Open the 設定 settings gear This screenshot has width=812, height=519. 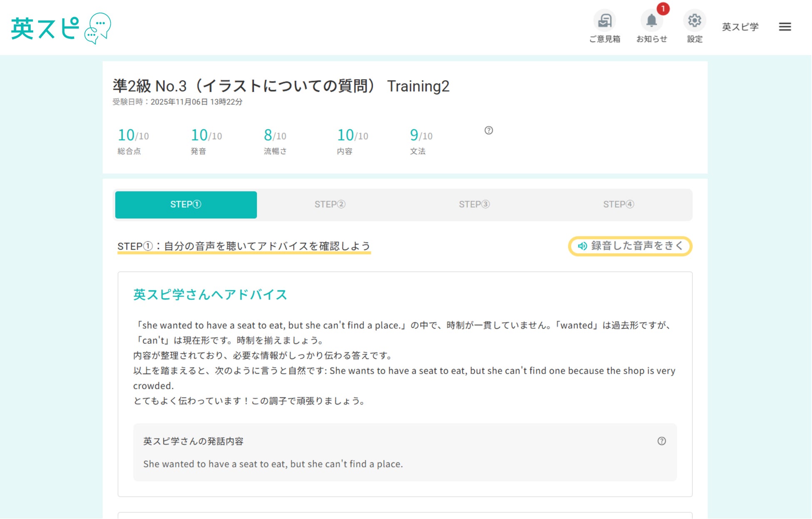pyautogui.click(x=694, y=21)
